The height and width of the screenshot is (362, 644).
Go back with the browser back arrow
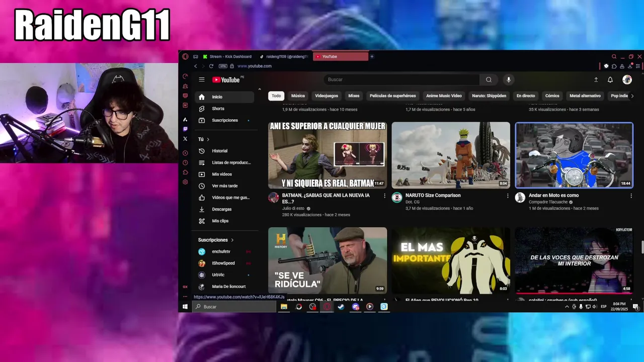pyautogui.click(x=196, y=66)
